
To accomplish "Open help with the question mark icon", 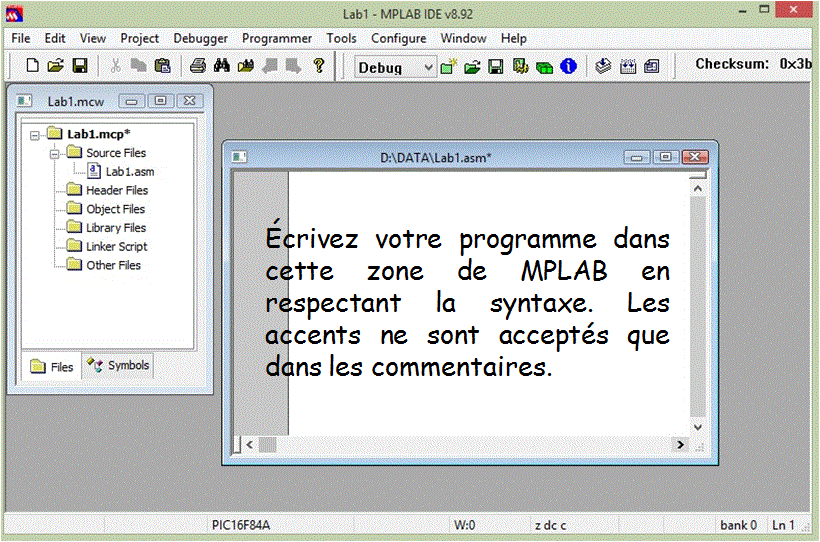I will 318,65.
